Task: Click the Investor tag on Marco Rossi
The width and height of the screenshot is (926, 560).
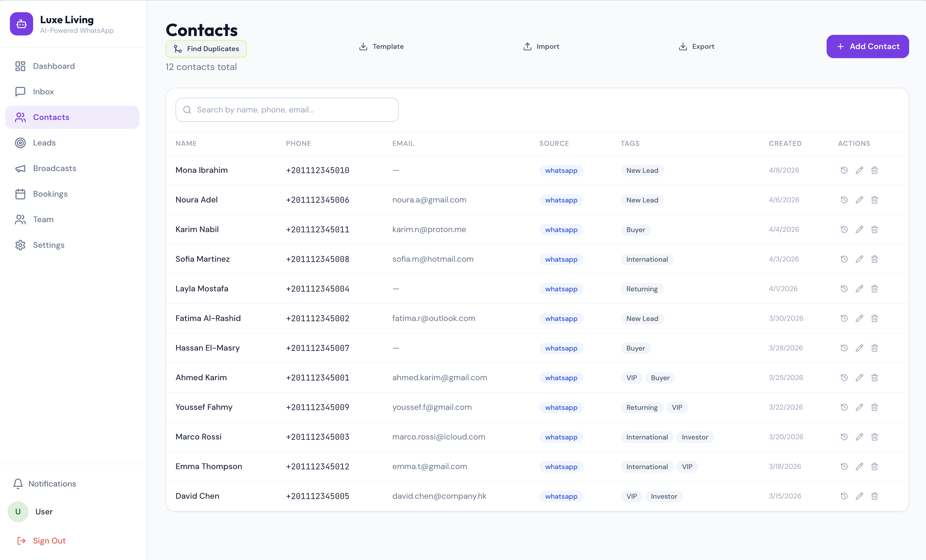Action: (695, 437)
